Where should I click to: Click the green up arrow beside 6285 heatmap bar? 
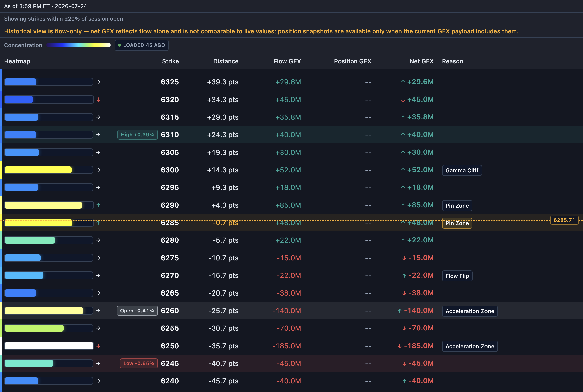(x=98, y=222)
